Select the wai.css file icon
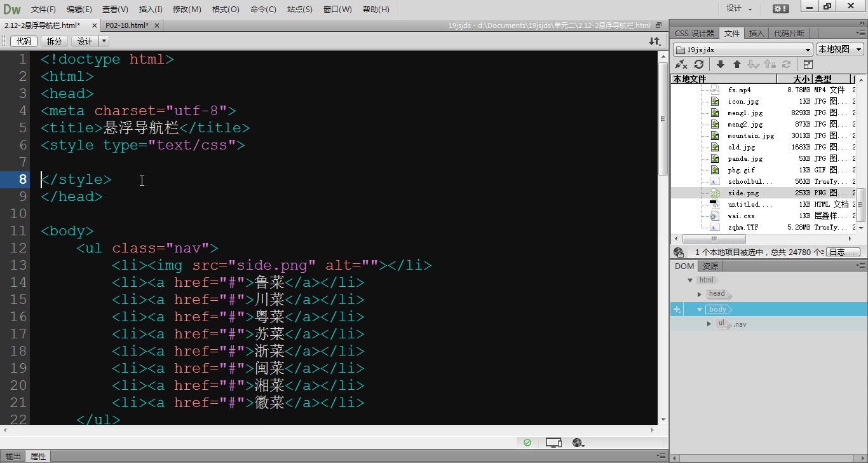Screen dimensions: 868x463 click(x=715, y=216)
